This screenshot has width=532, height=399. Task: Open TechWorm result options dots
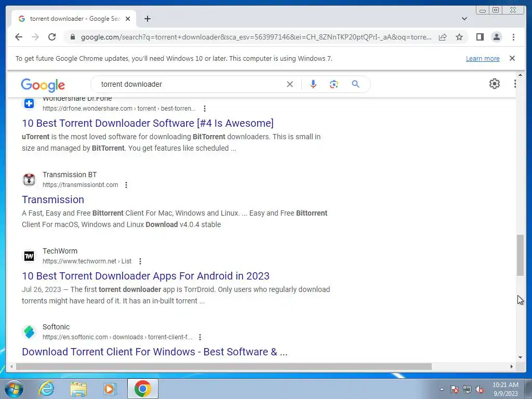(140, 261)
